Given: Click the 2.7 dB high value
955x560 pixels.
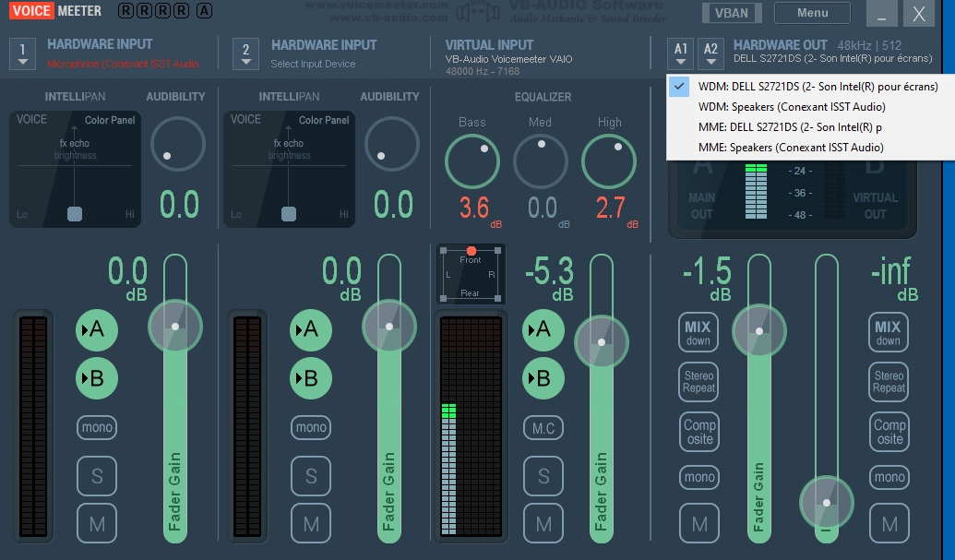Looking at the screenshot, I should point(611,209).
